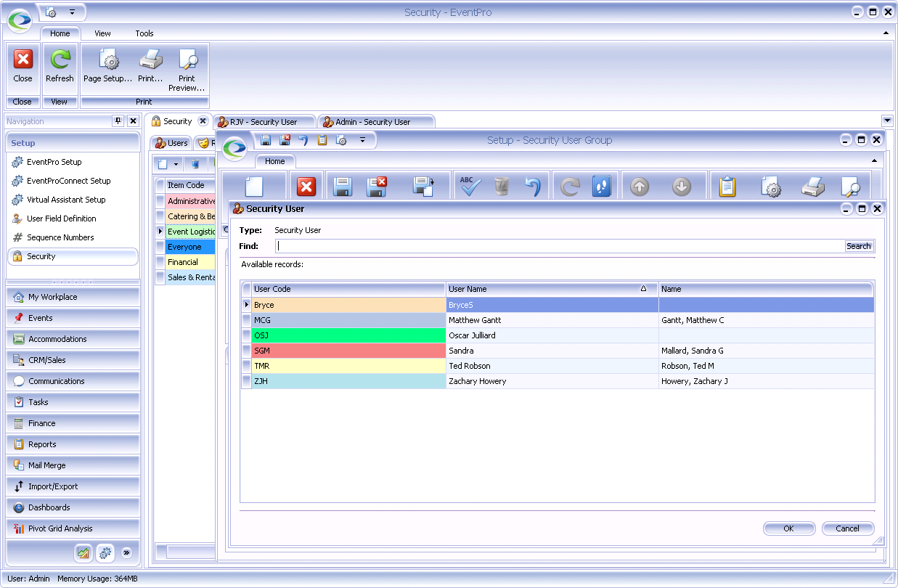Click the User Code column header
Screen dimensions: 898x588
[348, 289]
